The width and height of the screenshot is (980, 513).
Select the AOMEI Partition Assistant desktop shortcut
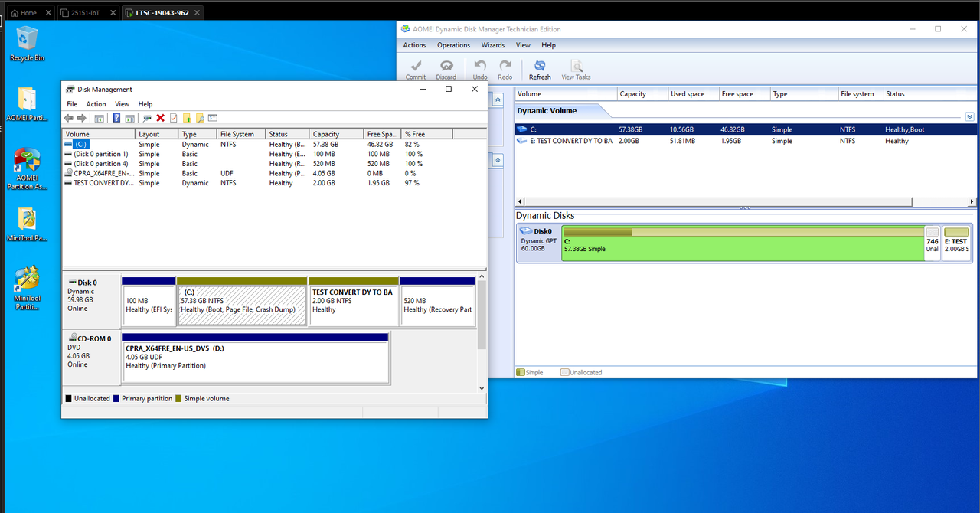28,169
